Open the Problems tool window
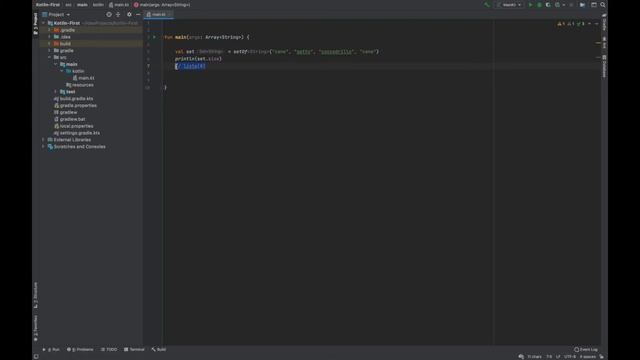This screenshot has width=640, height=360. 80,349
